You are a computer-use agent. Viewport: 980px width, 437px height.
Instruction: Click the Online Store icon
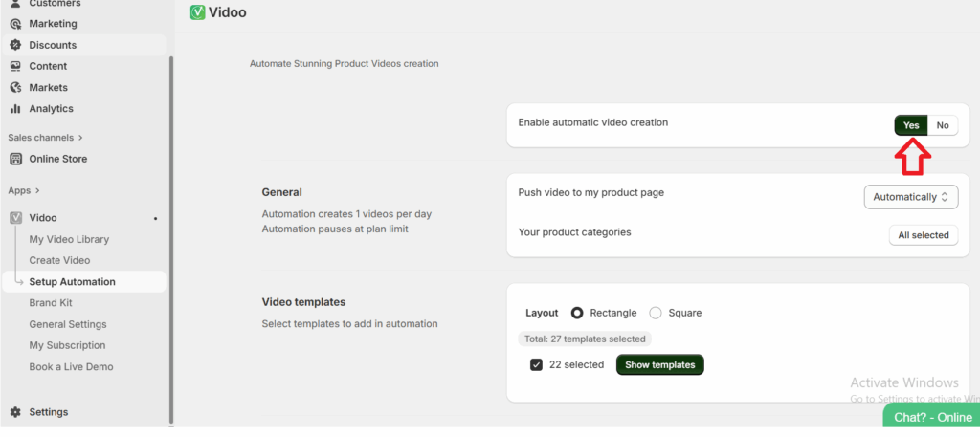(15, 159)
